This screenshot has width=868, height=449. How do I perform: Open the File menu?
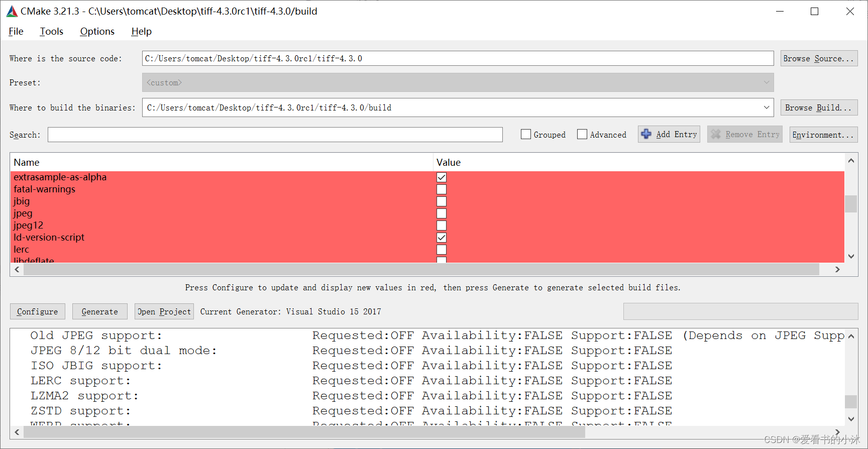click(x=16, y=31)
